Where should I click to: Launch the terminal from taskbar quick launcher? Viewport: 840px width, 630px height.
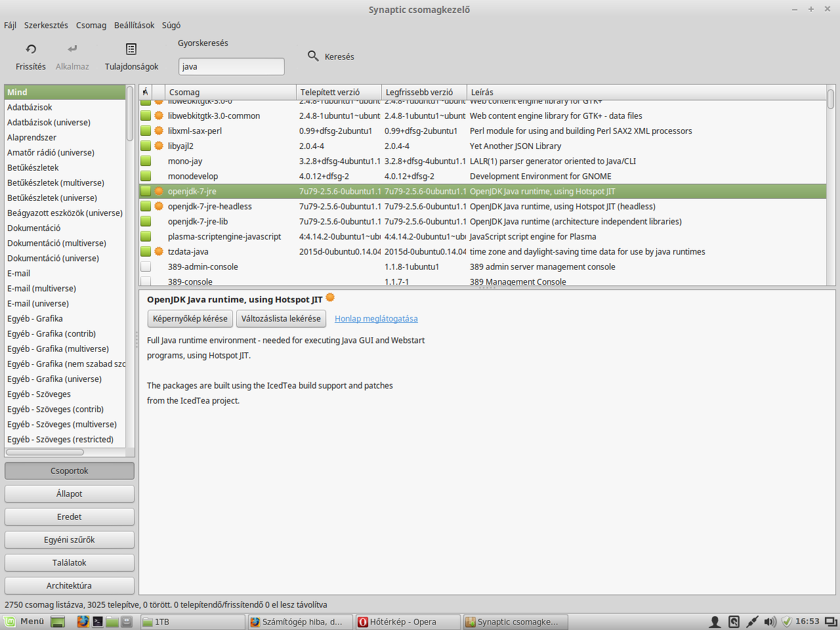[x=97, y=621]
